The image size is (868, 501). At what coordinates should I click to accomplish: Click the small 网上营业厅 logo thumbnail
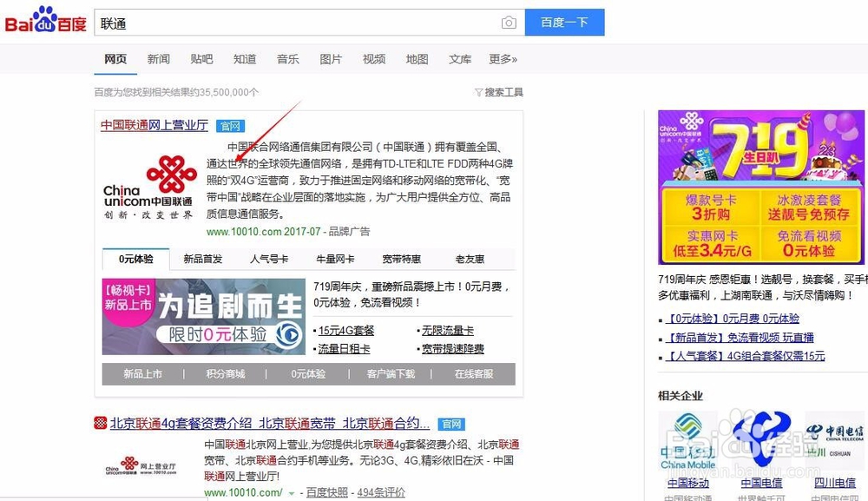click(x=141, y=466)
